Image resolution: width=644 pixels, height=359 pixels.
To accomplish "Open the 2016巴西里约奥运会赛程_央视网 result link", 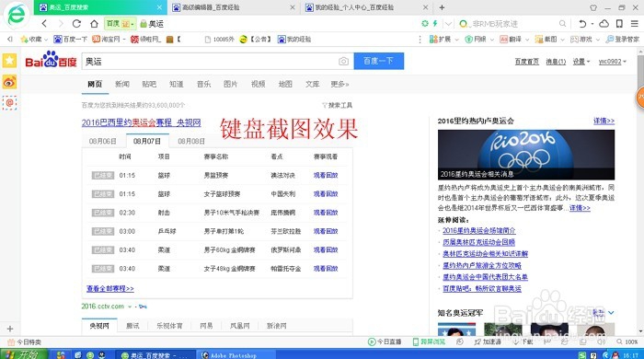I will pyautogui.click(x=142, y=122).
